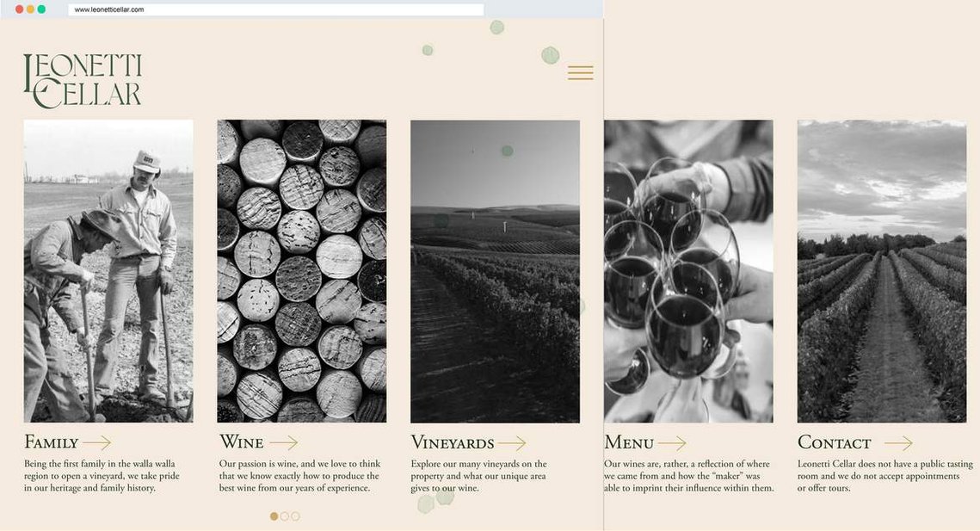Click the two farmers digging photo

point(108,271)
